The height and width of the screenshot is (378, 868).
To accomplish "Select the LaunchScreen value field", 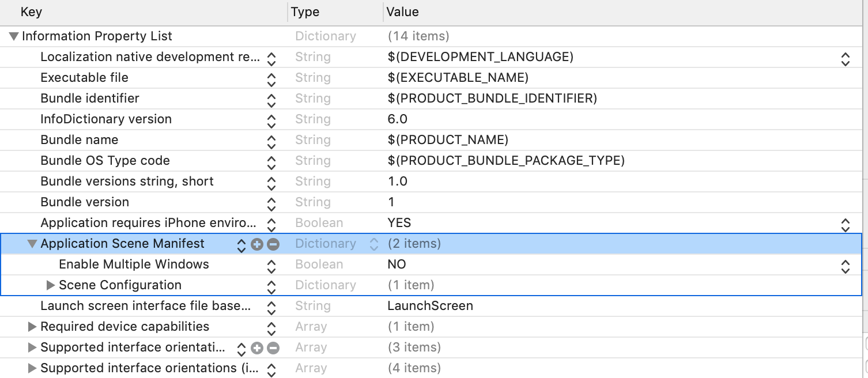I will [x=430, y=306].
